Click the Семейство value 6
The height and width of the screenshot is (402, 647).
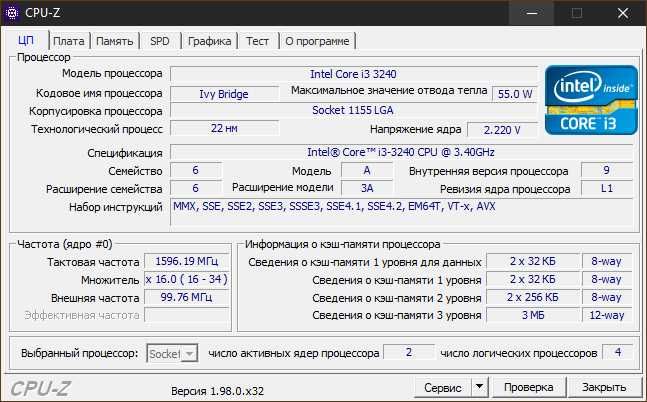pyautogui.click(x=196, y=170)
